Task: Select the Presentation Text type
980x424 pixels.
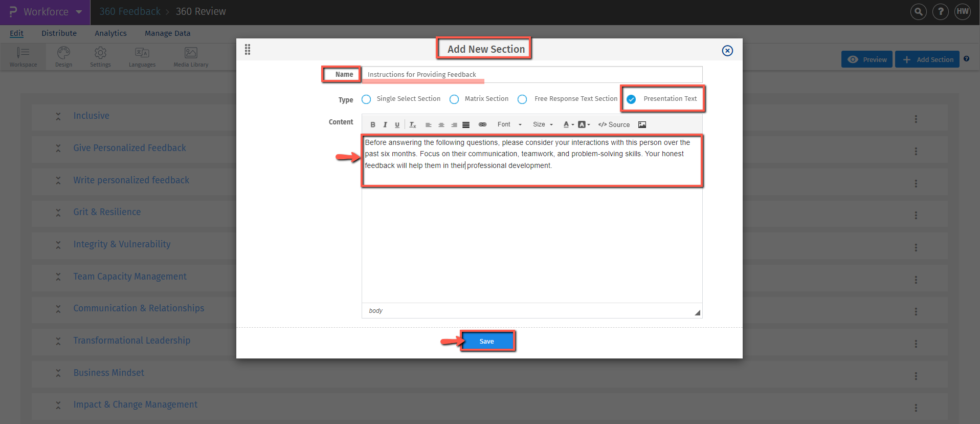Action: (x=632, y=99)
